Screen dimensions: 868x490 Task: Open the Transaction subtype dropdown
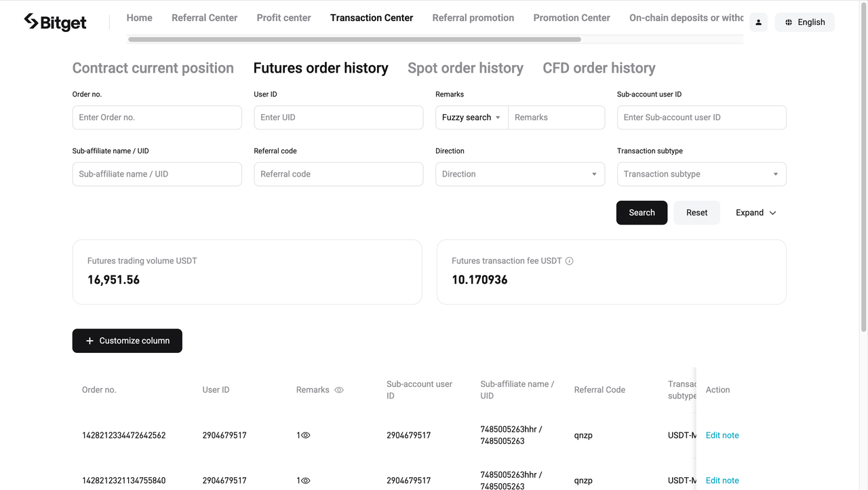pyautogui.click(x=701, y=174)
